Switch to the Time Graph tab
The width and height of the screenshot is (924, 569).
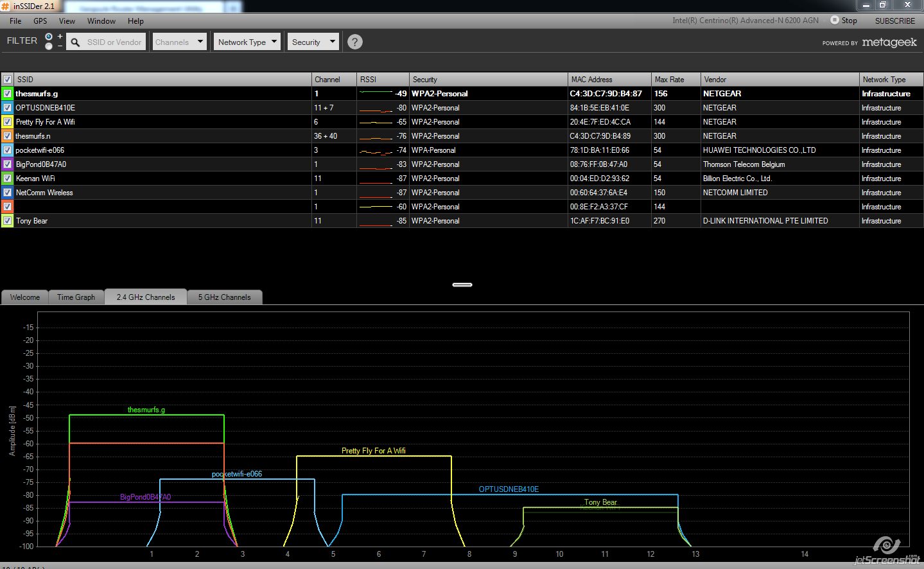(76, 297)
